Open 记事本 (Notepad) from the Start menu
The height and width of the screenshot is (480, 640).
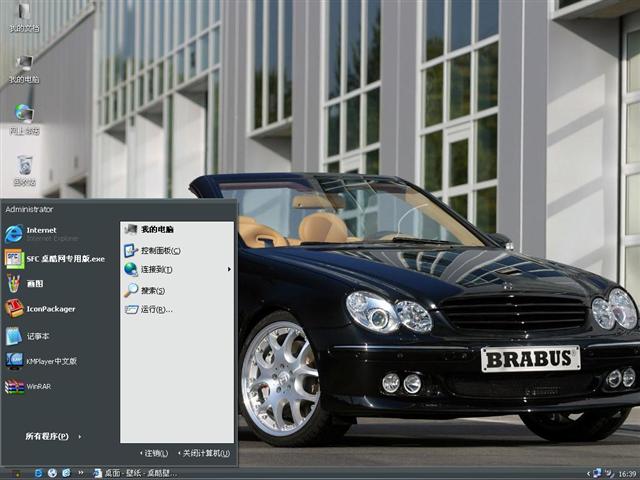(x=37, y=336)
